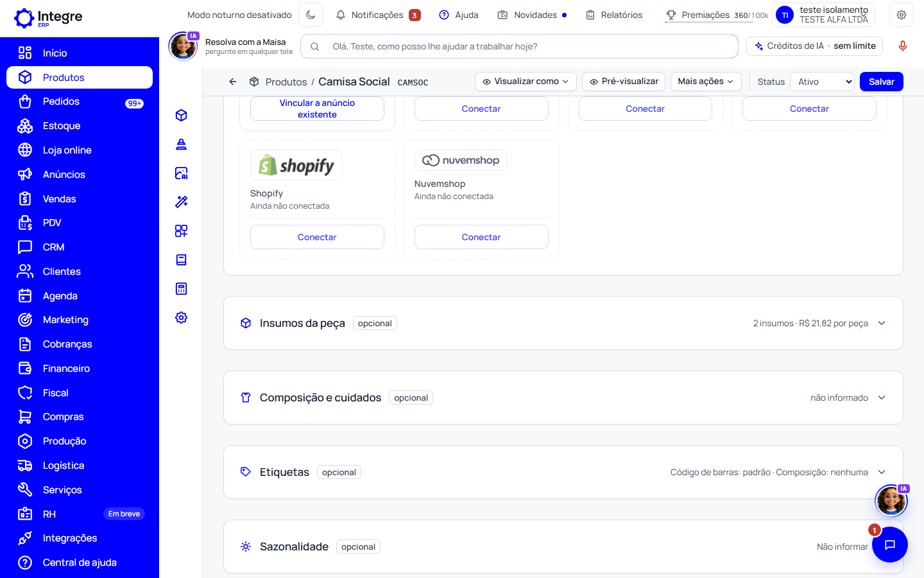Open Marketing target icon
Image resolution: width=924 pixels, height=578 pixels.
pos(25,320)
